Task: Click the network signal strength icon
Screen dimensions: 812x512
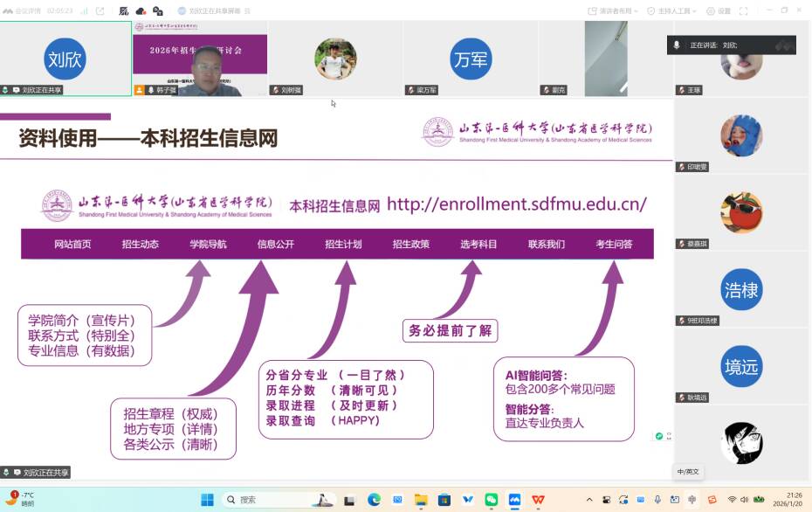Action: click(x=84, y=10)
